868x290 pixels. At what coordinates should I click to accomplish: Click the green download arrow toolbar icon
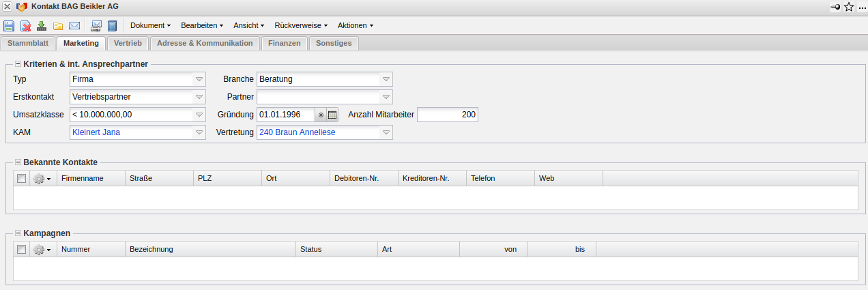[x=42, y=26]
